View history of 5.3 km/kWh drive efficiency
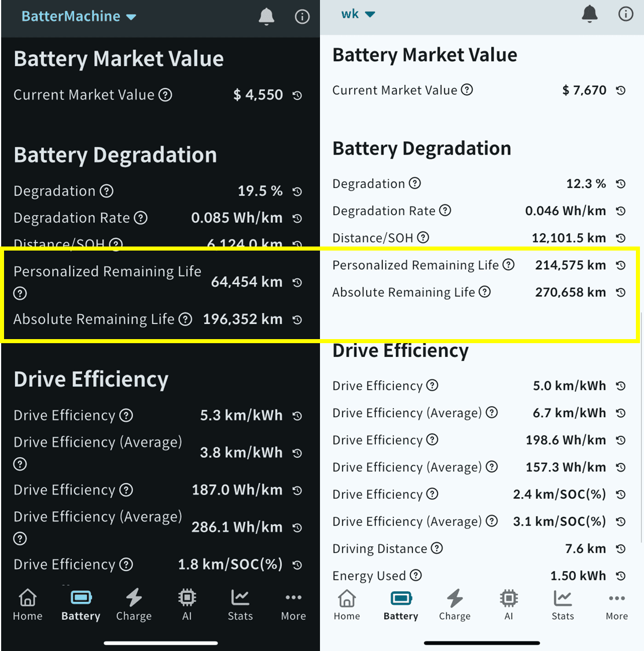The width and height of the screenshot is (644, 651). point(297,415)
